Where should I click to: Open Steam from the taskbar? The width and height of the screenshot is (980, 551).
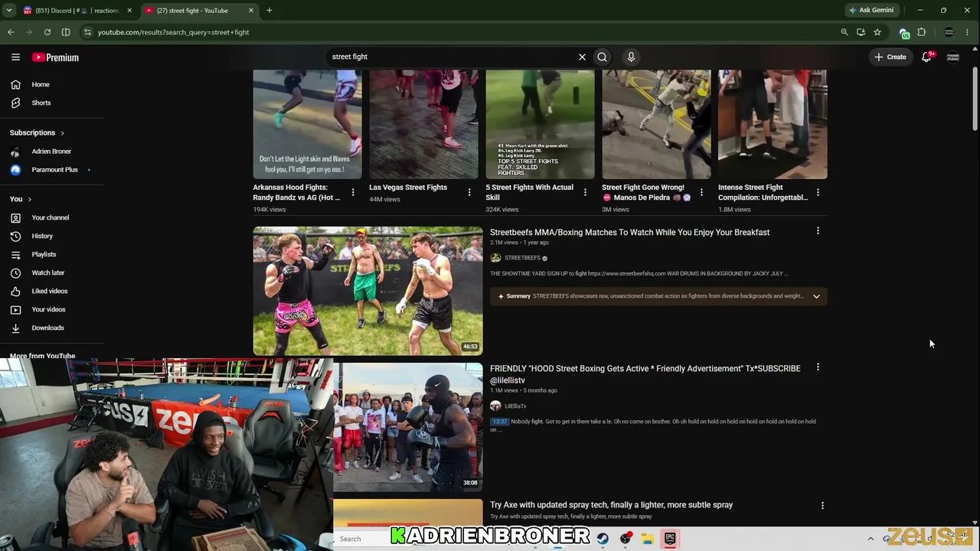point(603,539)
